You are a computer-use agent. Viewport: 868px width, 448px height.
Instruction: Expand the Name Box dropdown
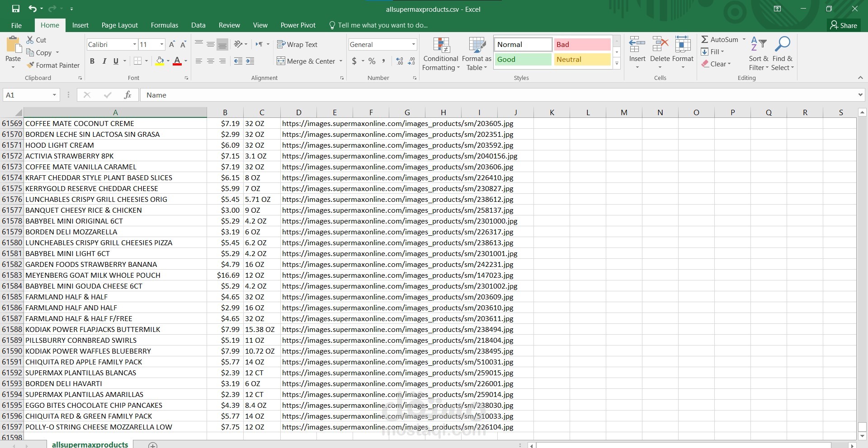[54, 95]
